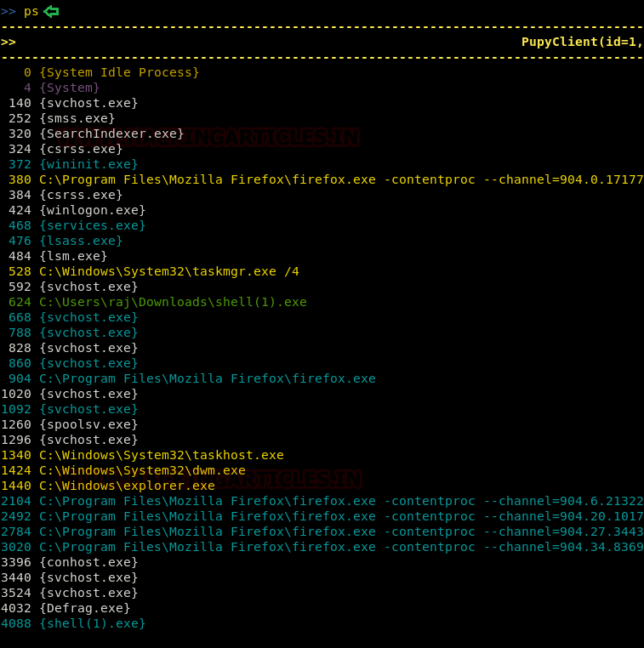Viewport: 644px width, 648px height.
Task: Select the taskhost.exe process line
Action: 161,455
